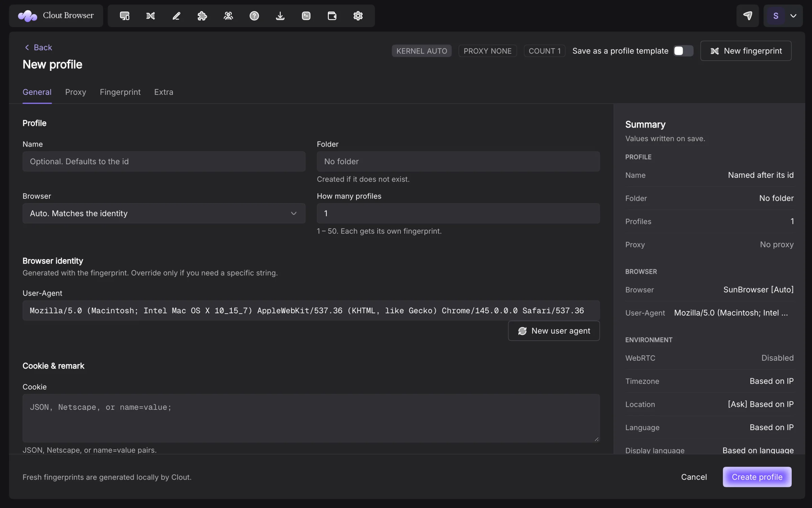Click the [Ask] Based on IP location value
812x508 pixels.
pyautogui.click(x=761, y=404)
